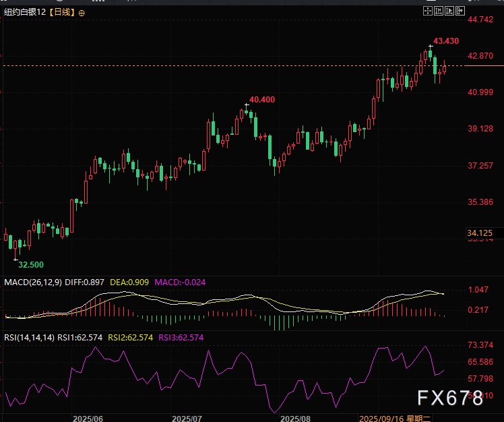Open the RSI(14,14,14) indicator parameters label
The height and width of the screenshot is (422, 504).
coord(30,337)
